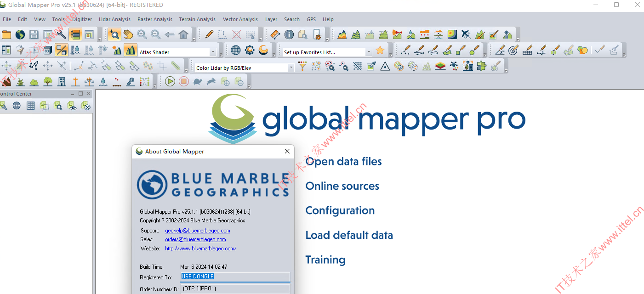The height and width of the screenshot is (294, 644).
Task: Open the Vector Analysis menu
Action: 240,19
